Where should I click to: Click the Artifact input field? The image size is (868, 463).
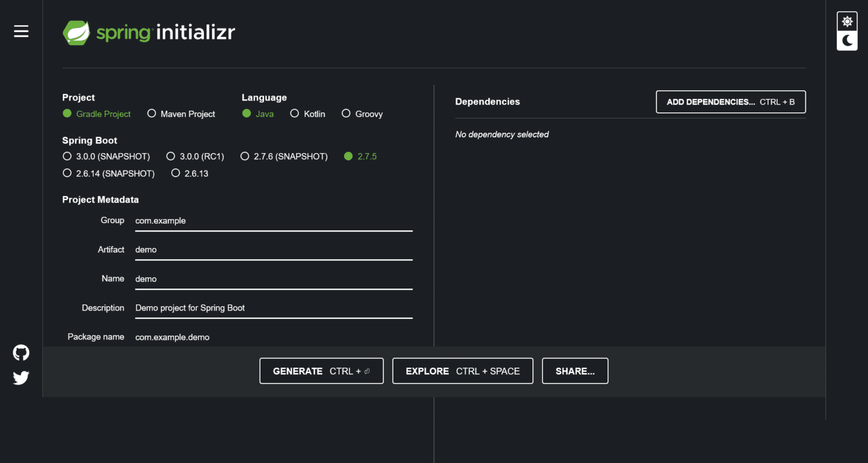coord(274,250)
